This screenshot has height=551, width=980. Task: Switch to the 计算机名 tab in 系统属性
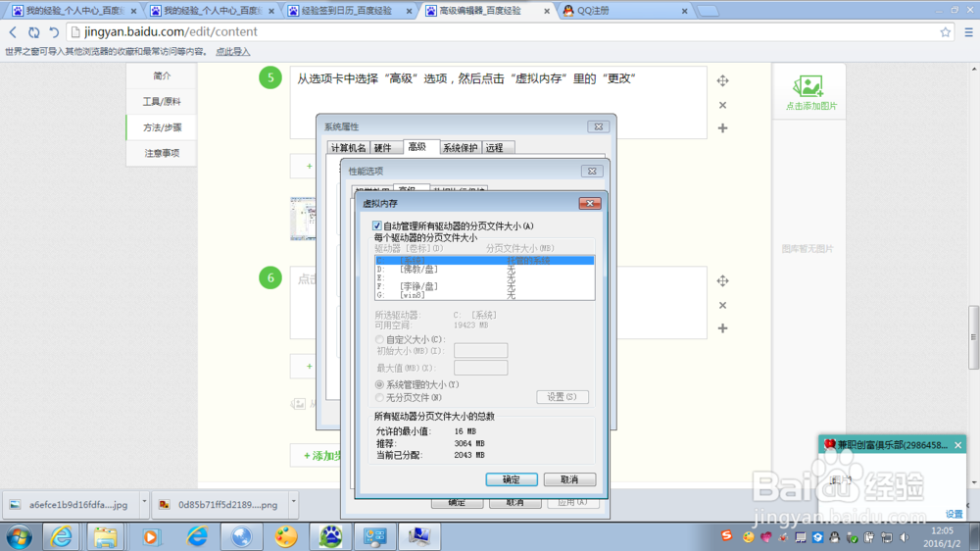(x=348, y=148)
